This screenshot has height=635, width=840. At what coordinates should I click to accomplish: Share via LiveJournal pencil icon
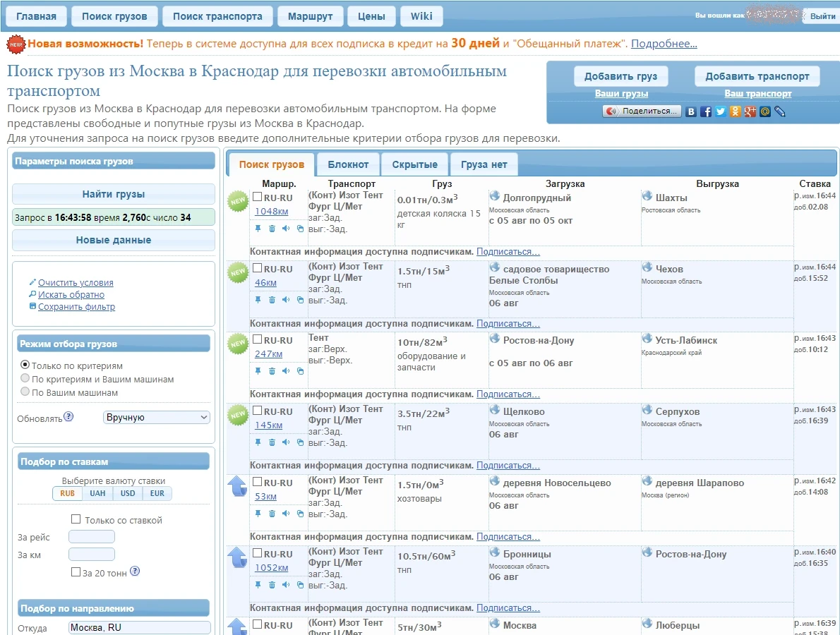pos(780,111)
